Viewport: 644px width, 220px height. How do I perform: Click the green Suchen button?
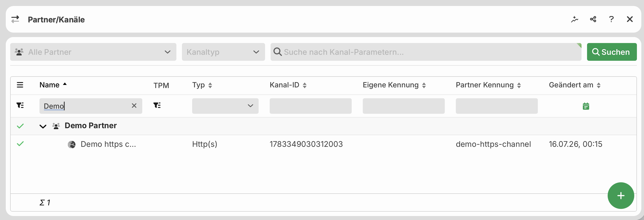point(612,52)
